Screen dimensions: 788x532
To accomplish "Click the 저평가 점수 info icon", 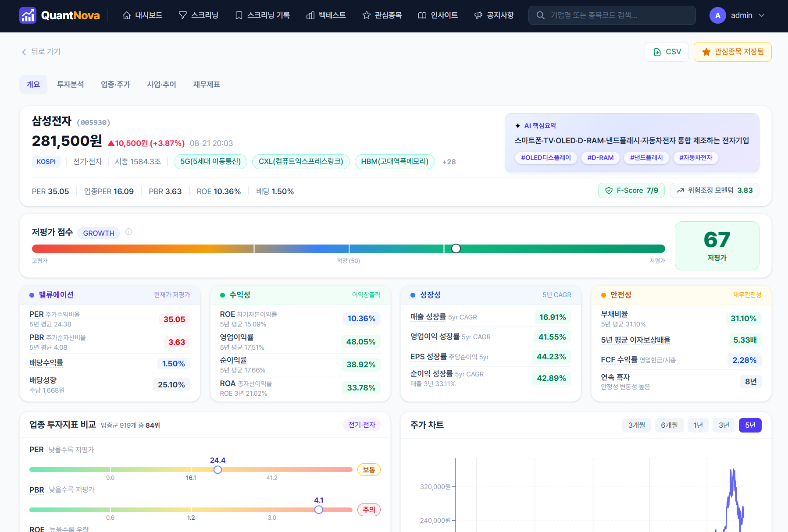I will (x=129, y=232).
